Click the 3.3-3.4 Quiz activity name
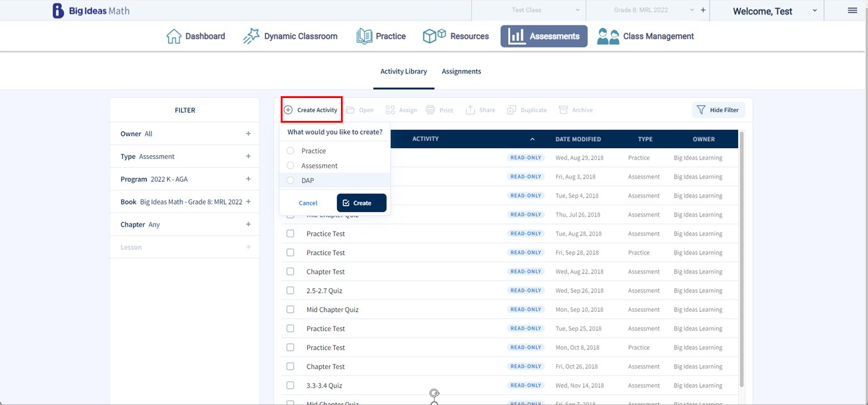The image size is (868, 405). pyautogui.click(x=324, y=385)
